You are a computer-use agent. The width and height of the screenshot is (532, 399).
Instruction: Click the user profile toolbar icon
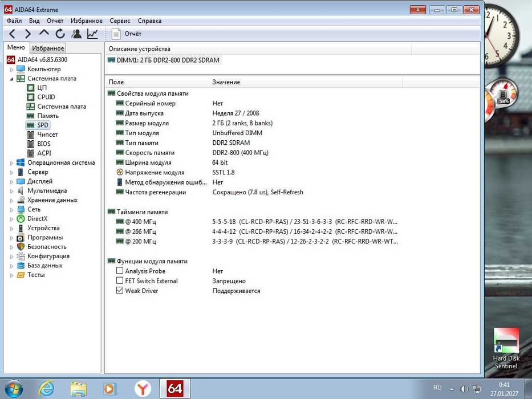76,34
